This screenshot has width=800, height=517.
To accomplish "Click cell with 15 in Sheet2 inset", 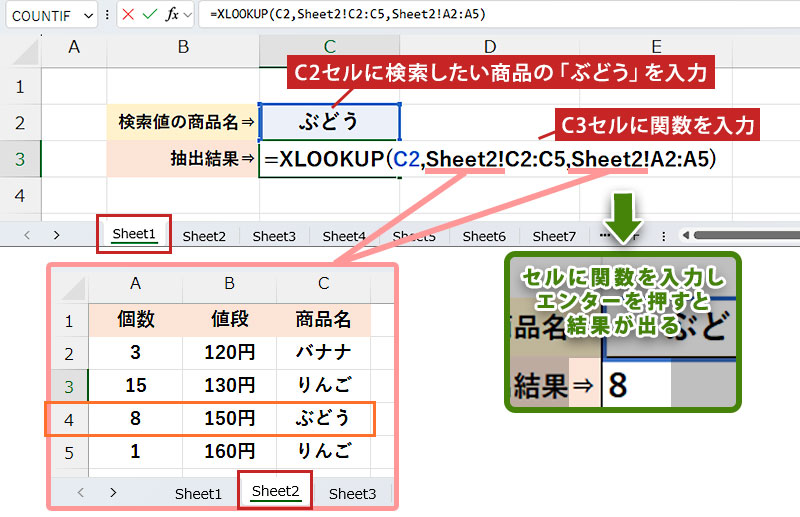I will tap(135, 386).
